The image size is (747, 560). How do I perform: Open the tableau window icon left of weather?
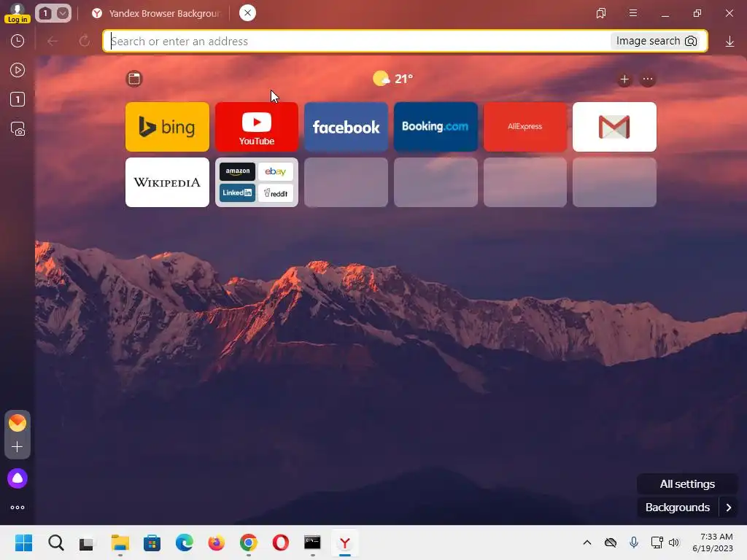(134, 79)
